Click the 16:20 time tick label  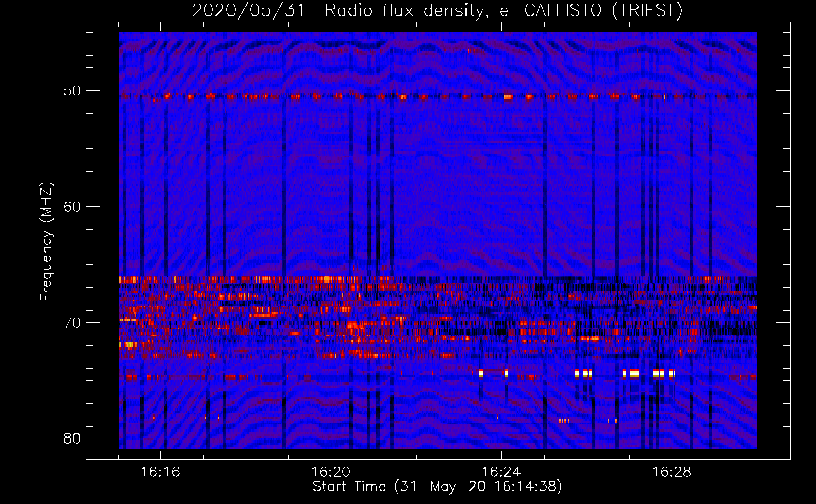point(331,472)
